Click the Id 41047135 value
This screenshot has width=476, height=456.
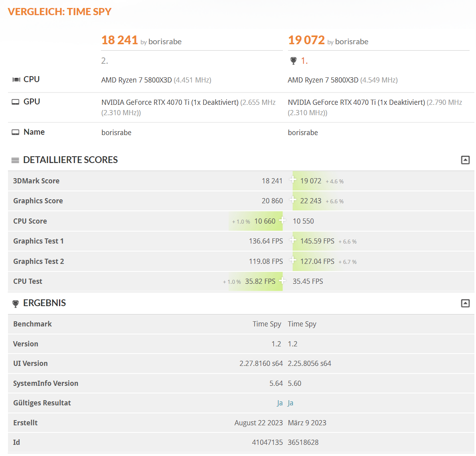[x=267, y=442]
